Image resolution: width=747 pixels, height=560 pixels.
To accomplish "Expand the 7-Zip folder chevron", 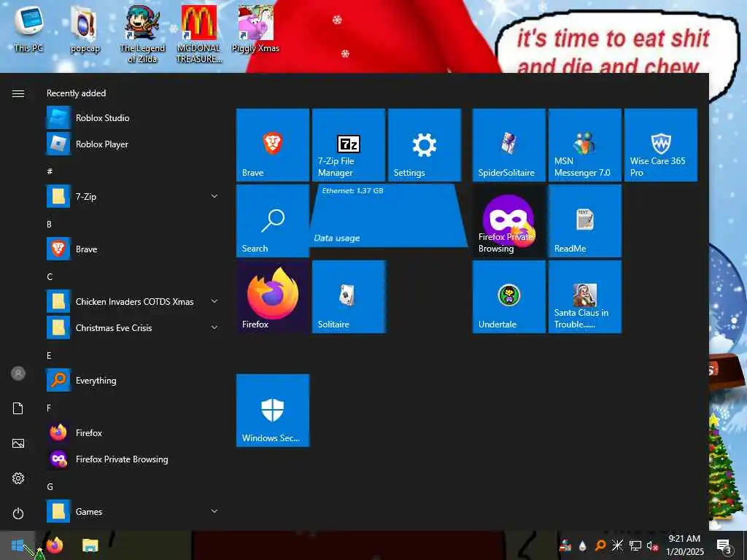I will (x=214, y=196).
